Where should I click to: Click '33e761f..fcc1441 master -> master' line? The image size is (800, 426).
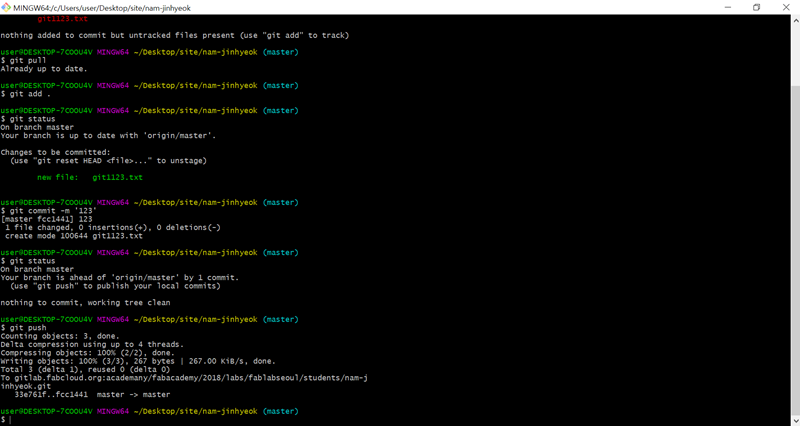(92, 395)
